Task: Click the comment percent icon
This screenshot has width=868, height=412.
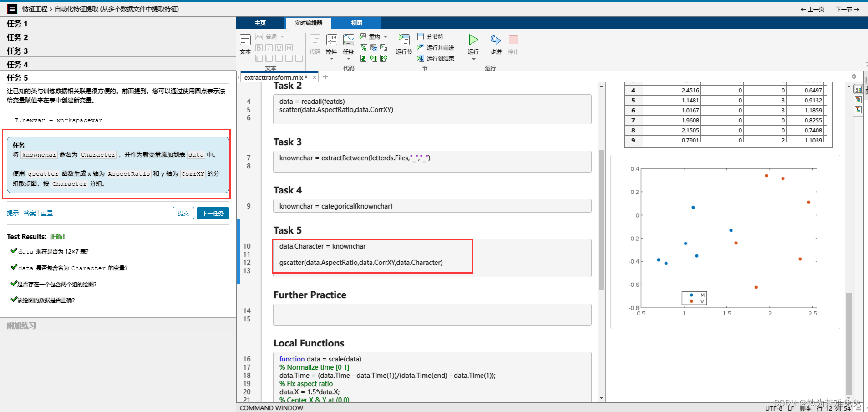Action: [x=363, y=48]
